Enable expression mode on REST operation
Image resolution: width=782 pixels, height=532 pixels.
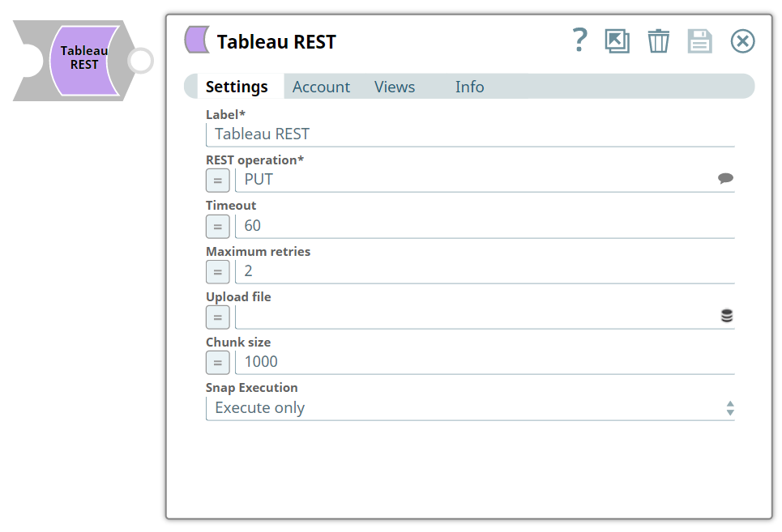[217, 180]
